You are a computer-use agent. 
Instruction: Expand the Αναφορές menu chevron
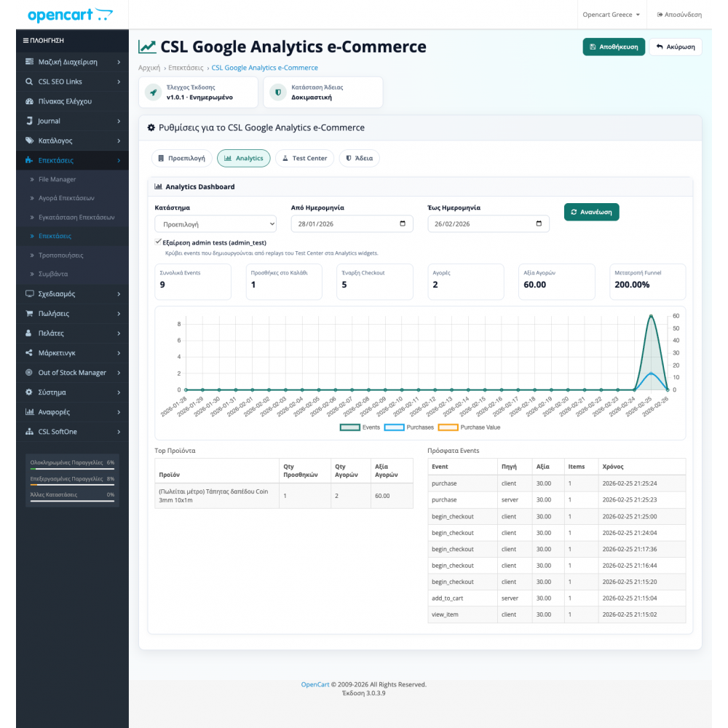pyautogui.click(x=119, y=412)
